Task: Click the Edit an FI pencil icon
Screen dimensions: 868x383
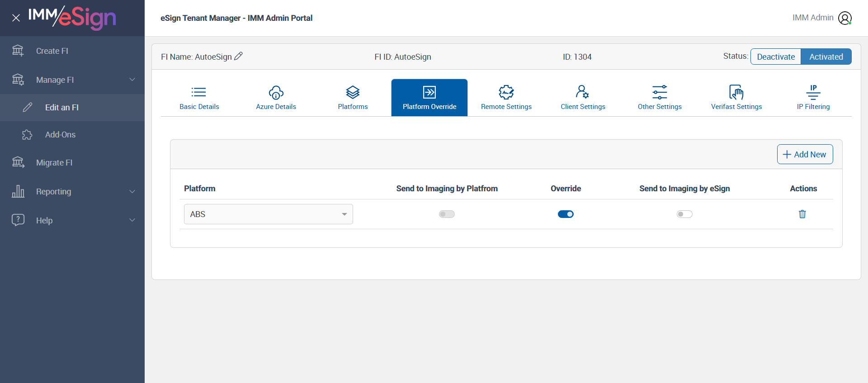Action: (x=28, y=107)
